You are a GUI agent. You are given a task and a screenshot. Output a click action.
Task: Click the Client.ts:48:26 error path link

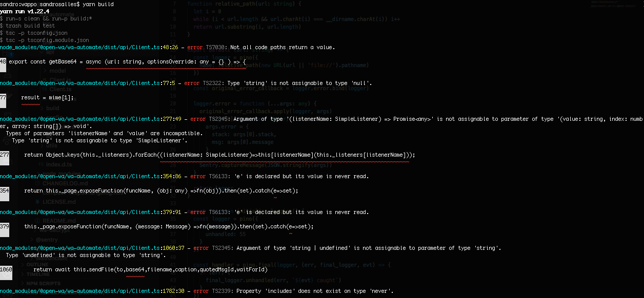coord(89,47)
